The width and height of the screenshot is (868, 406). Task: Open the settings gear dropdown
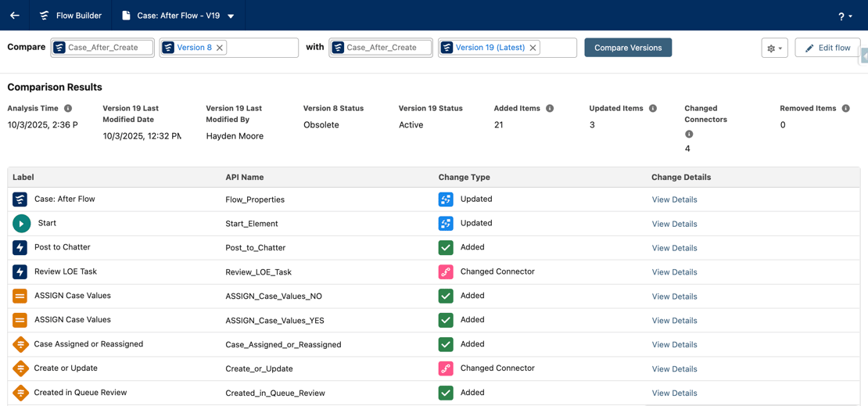pos(774,48)
